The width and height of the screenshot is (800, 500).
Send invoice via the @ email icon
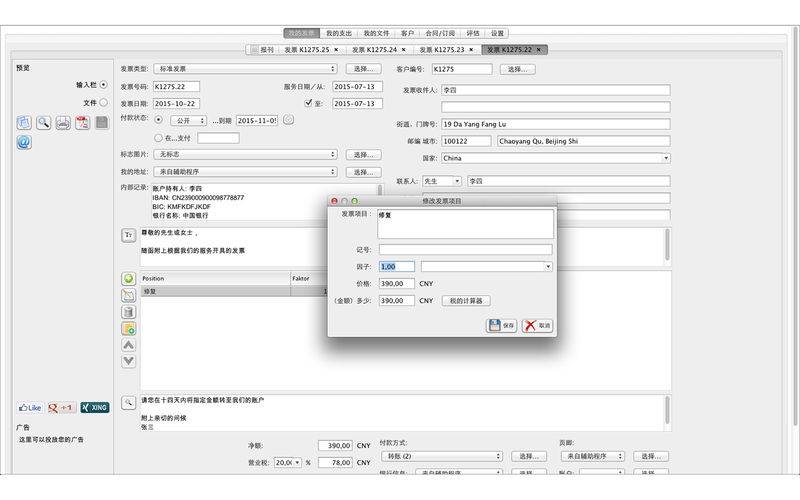24,142
